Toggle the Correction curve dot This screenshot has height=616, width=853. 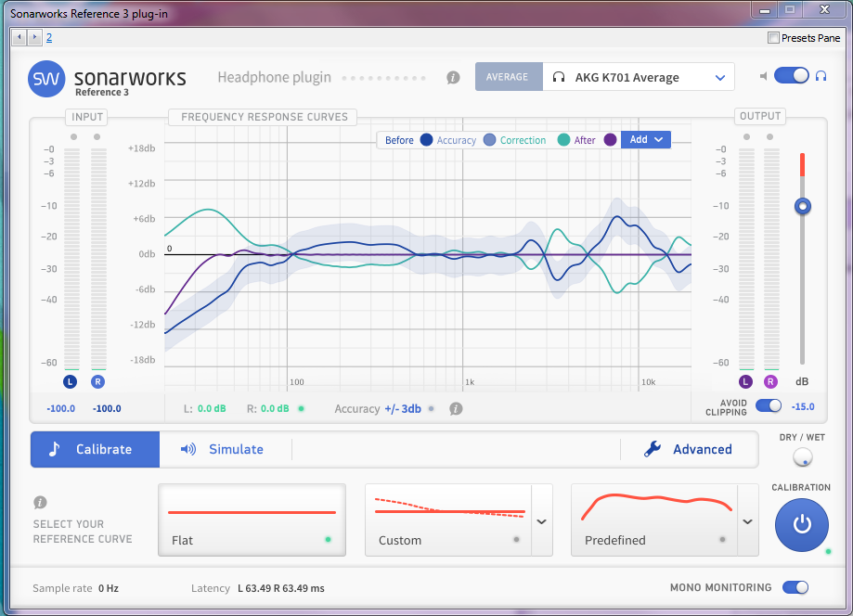[563, 140]
